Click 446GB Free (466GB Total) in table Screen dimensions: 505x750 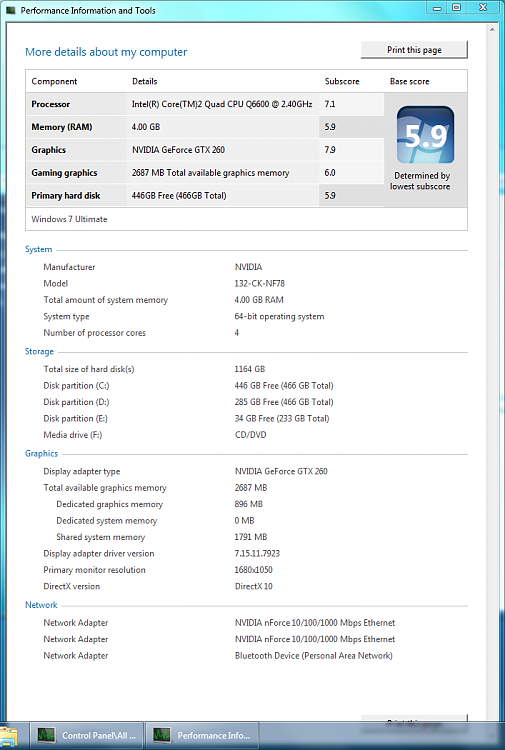[179, 196]
